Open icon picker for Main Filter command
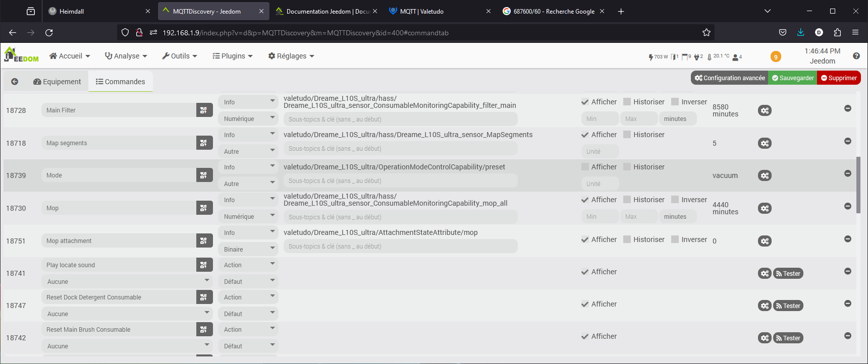Viewport: 868px width, 364px height. 204,110
